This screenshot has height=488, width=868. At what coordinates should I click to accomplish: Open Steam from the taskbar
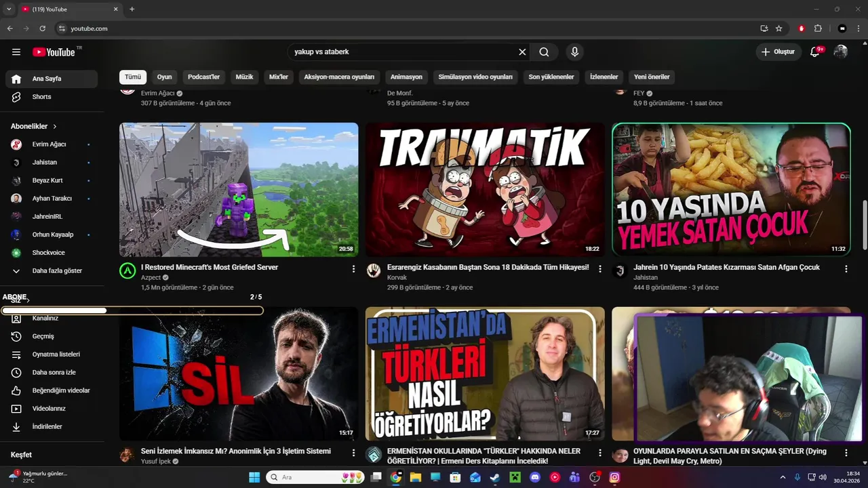(495, 477)
